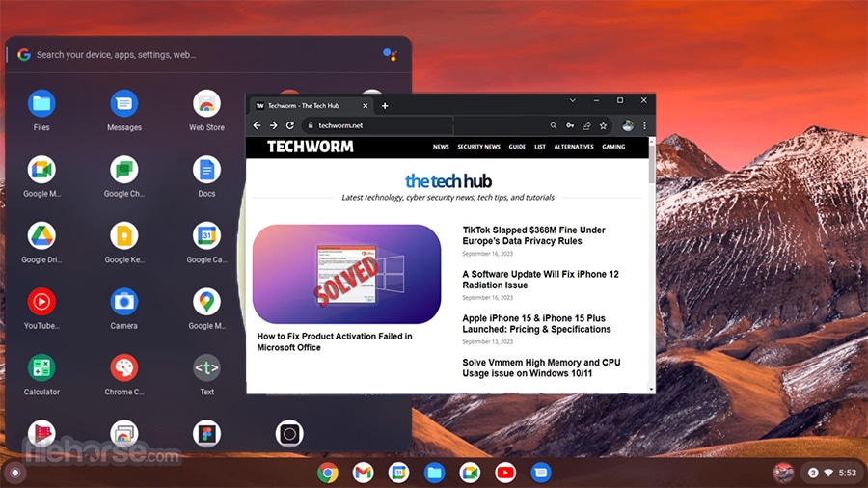Click the scrollbar down arrow in Chrome
This screenshot has height=488, width=868.
click(652, 389)
